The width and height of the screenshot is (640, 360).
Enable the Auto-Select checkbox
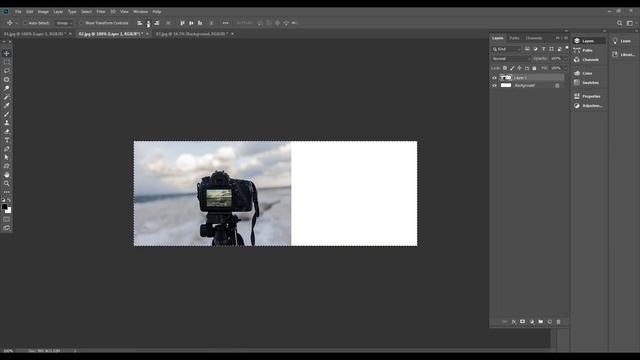pos(25,23)
